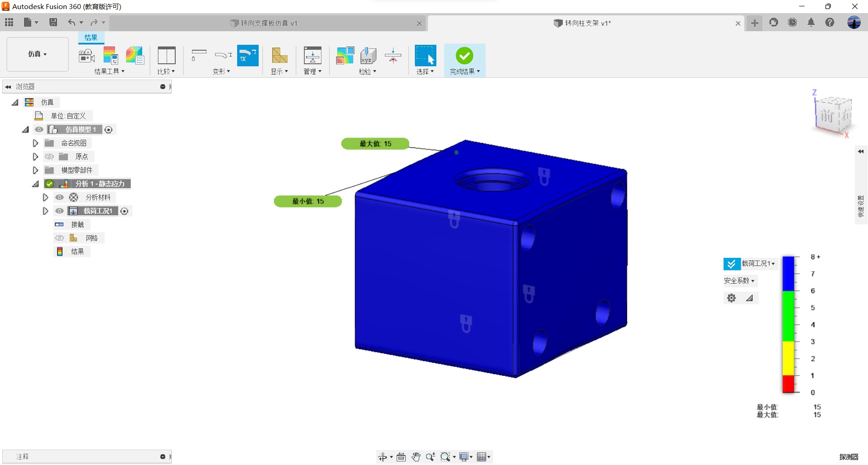Click the green band of the safety factor legend
The image size is (868, 465).
788,316
